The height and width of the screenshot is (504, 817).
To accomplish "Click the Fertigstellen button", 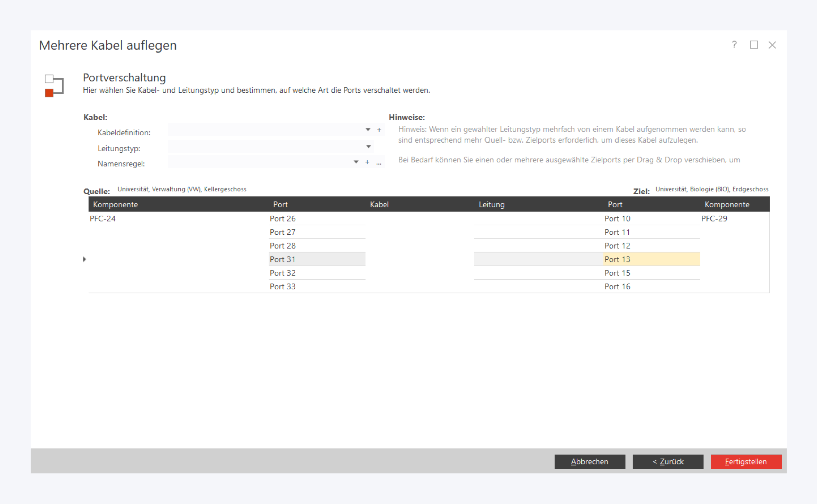I will 746,461.
